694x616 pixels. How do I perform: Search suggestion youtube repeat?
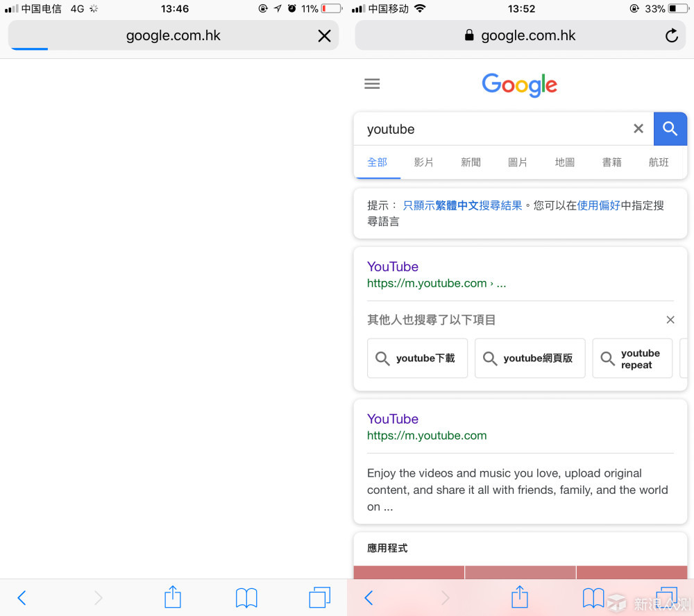pyautogui.click(x=632, y=358)
